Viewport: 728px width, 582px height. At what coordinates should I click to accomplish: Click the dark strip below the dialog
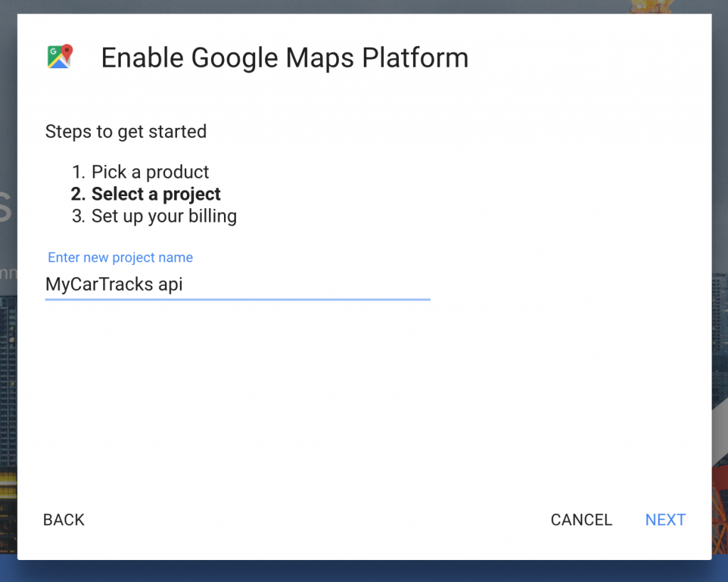pos(364,571)
